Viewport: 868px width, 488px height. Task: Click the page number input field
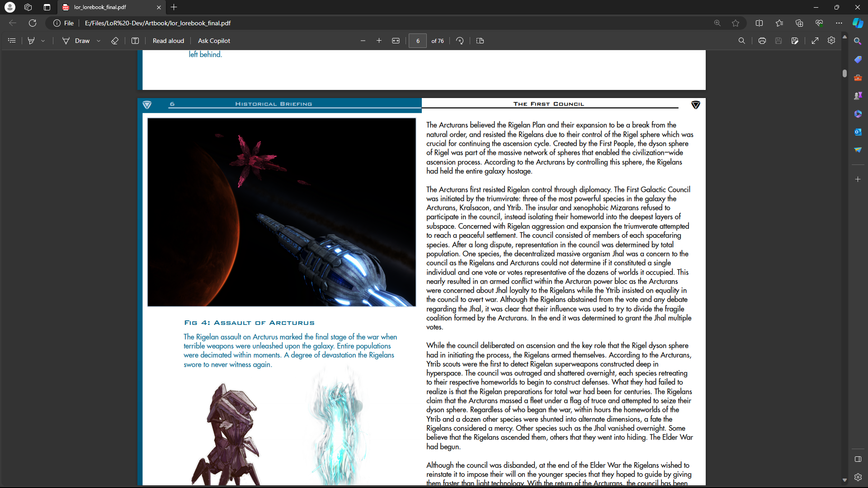click(x=418, y=41)
